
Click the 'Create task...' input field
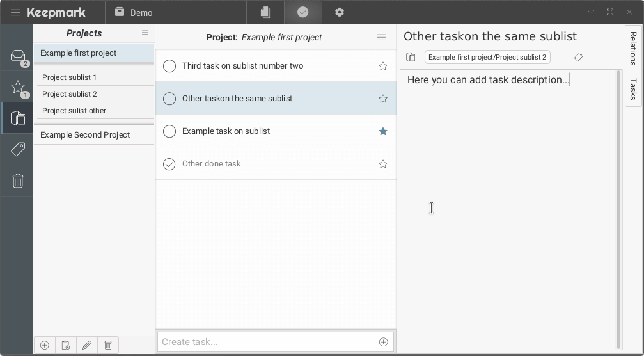[x=267, y=342]
